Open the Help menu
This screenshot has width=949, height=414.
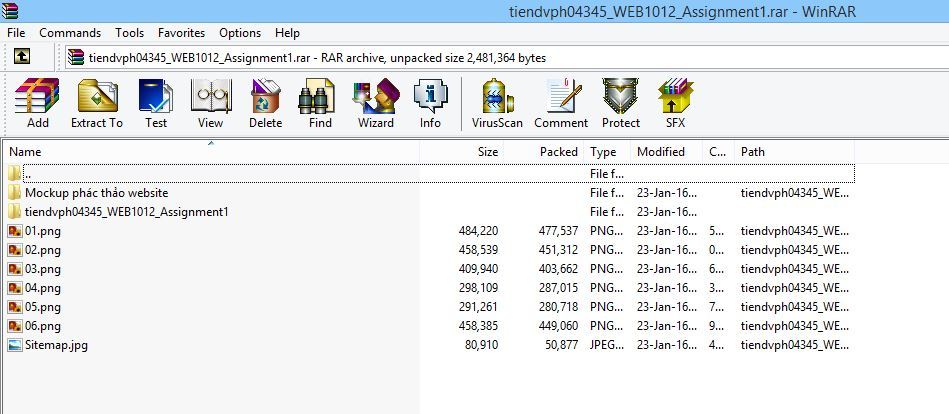point(287,33)
